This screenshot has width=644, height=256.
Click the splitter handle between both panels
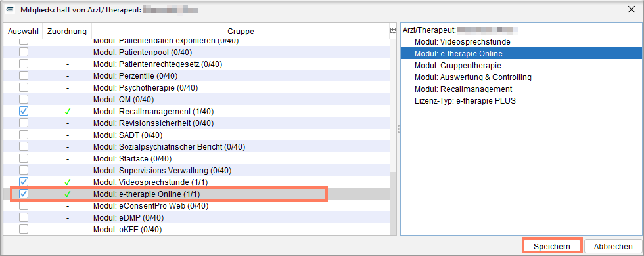pyautogui.click(x=398, y=129)
